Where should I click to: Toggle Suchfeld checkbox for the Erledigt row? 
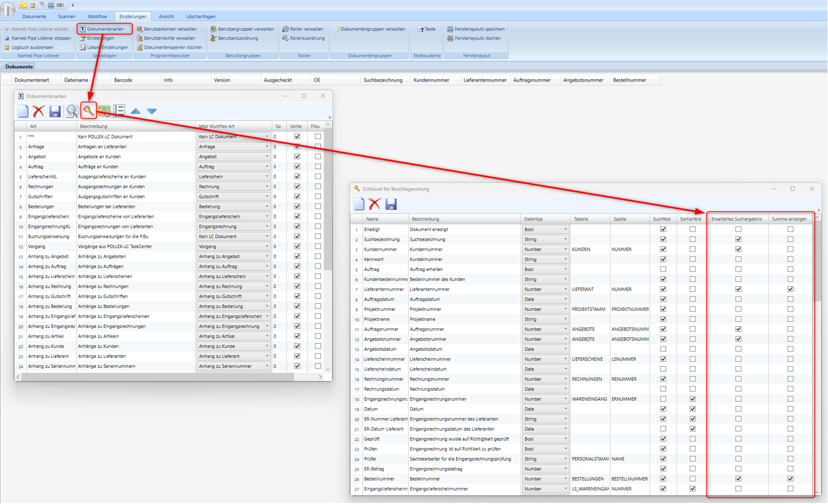point(663,229)
